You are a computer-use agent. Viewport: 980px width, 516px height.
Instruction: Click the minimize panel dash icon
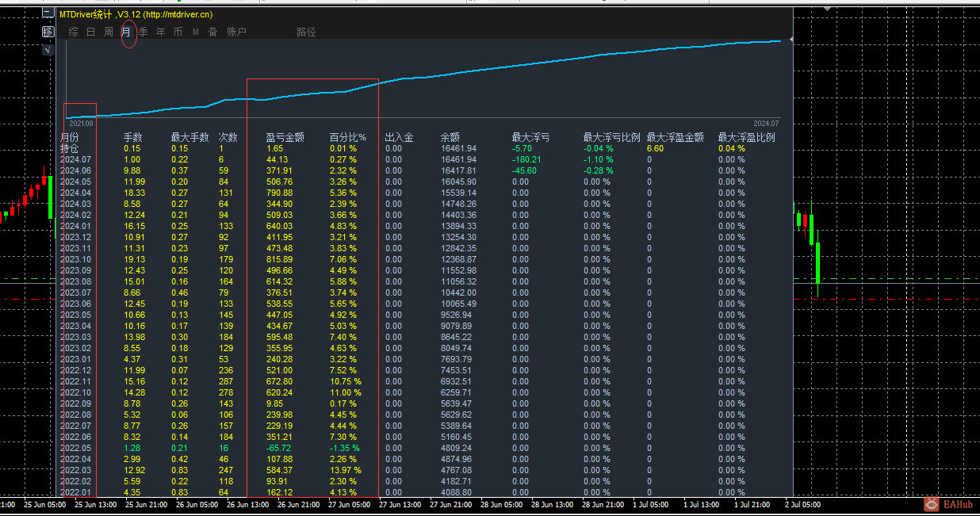[48, 13]
